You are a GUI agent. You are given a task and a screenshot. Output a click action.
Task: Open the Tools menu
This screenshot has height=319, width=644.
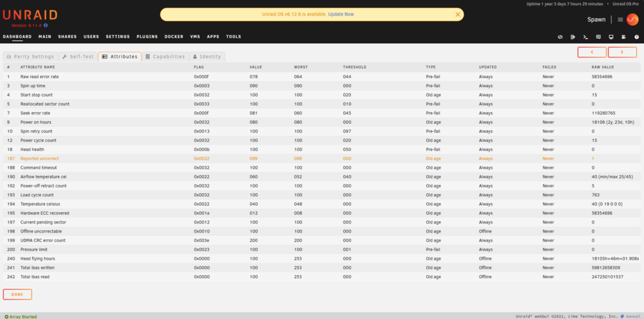click(x=234, y=37)
